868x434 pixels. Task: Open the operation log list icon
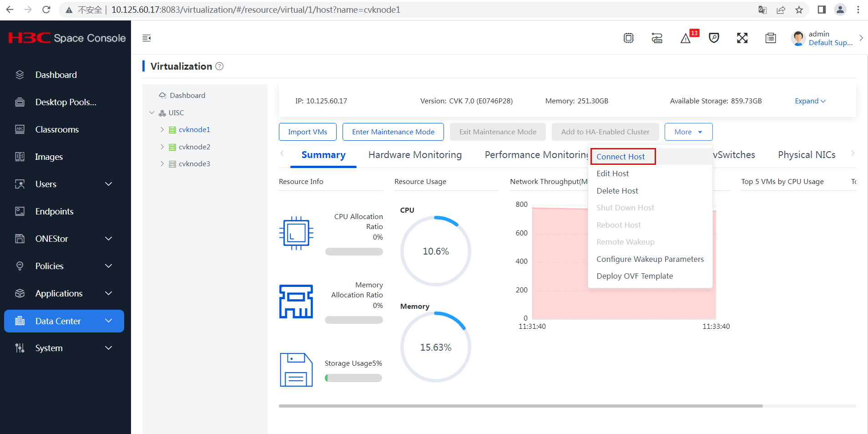tap(771, 38)
